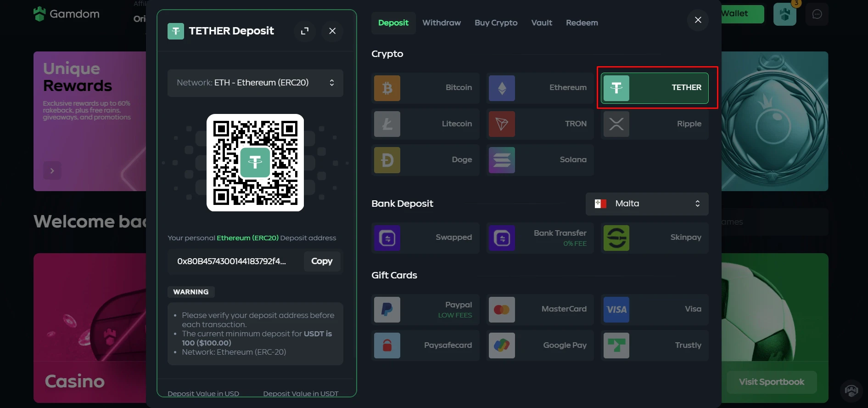Open the Buy Crypto tab

tap(496, 23)
